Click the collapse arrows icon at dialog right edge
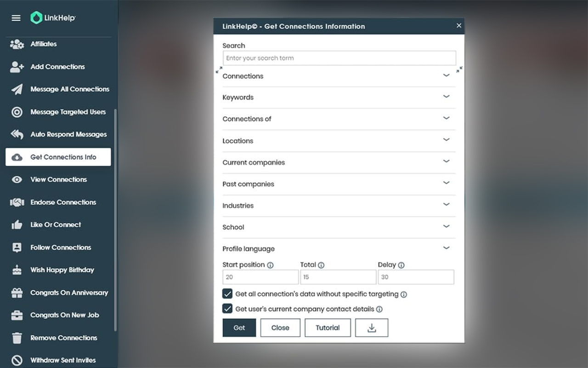 (x=459, y=69)
